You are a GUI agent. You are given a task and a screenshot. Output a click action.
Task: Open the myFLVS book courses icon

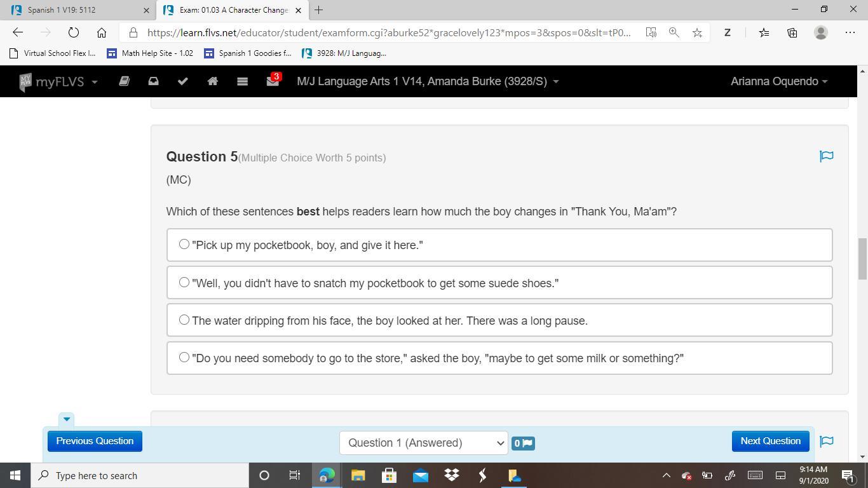(124, 81)
